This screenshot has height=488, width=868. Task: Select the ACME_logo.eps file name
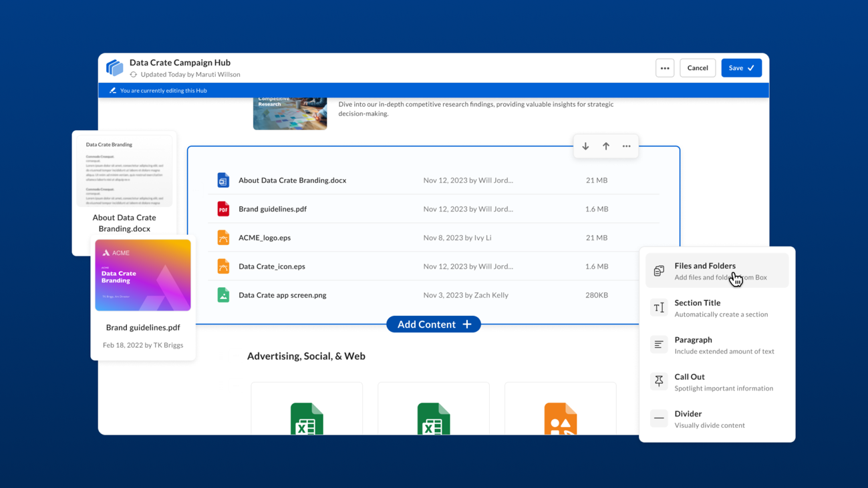coord(265,238)
